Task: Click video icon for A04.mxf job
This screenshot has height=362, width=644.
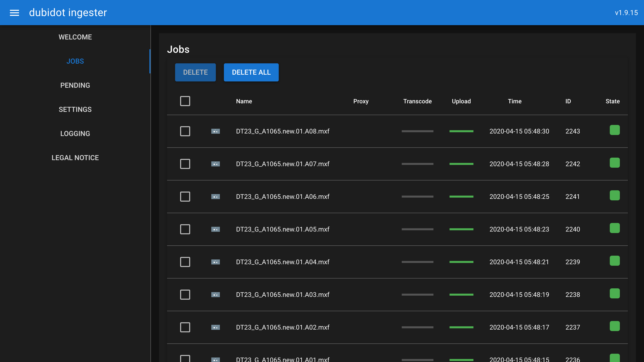Action: point(215,262)
